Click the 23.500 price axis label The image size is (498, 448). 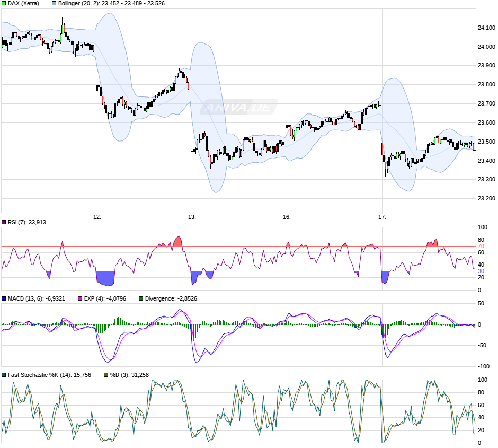click(x=486, y=142)
